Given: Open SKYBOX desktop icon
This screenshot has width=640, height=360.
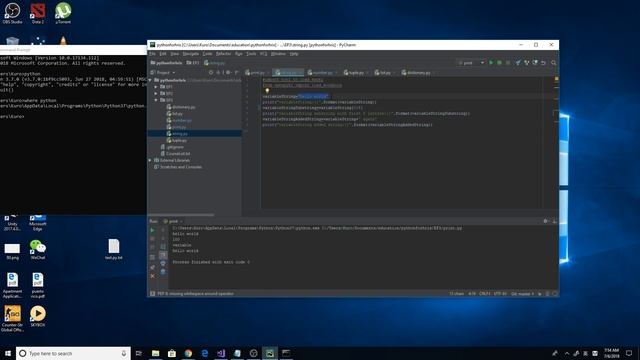Looking at the screenshot, I should [38, 316].
